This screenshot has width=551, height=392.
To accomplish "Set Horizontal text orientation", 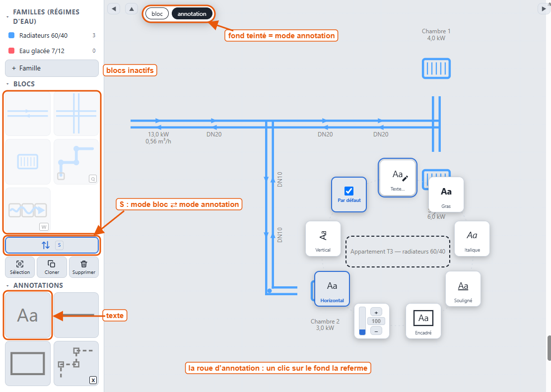I will coord(332,289).
